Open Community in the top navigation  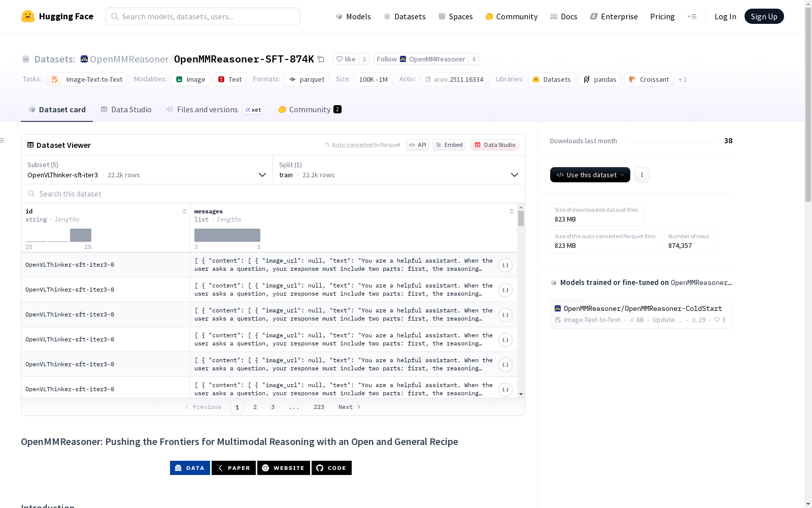click(x=512, y=16)
